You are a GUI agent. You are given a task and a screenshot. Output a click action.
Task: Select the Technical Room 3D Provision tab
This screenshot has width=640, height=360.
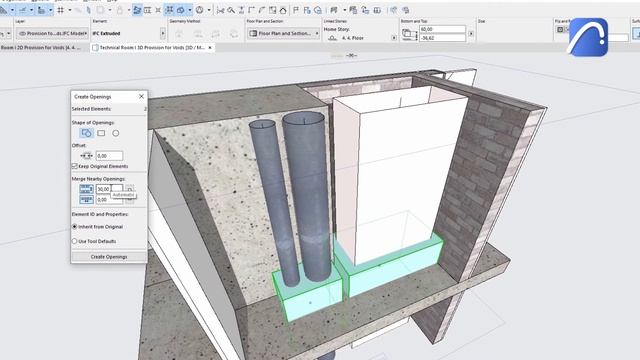pos(151,48)
